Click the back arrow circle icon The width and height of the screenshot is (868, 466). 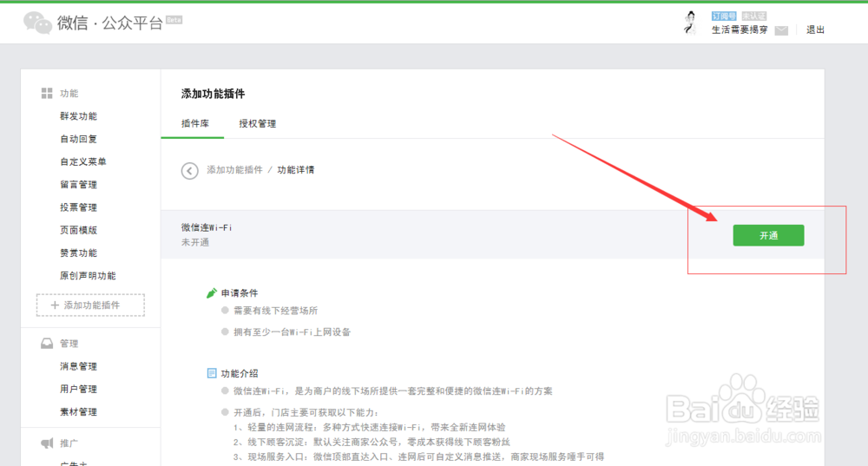(189, 170)
